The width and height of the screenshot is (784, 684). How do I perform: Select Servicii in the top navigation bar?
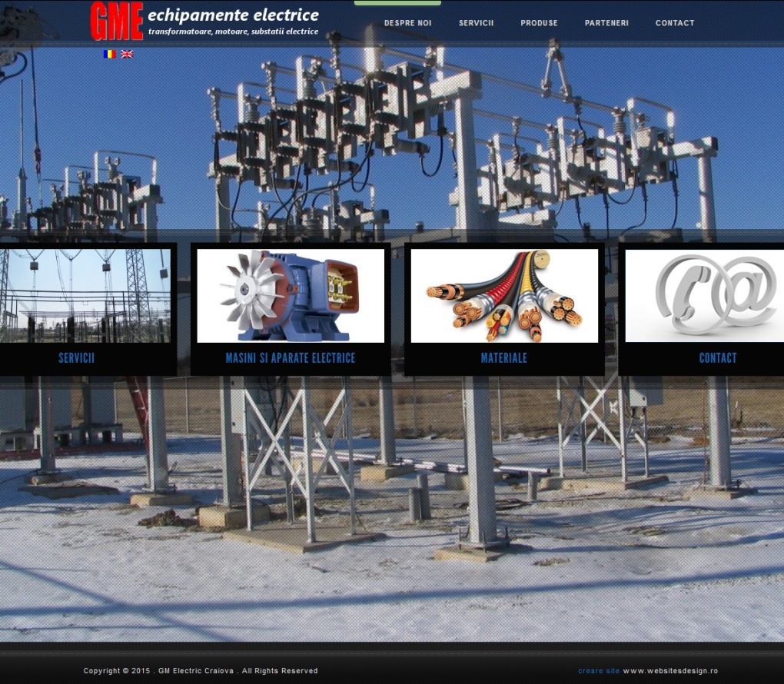click(476, 23)
